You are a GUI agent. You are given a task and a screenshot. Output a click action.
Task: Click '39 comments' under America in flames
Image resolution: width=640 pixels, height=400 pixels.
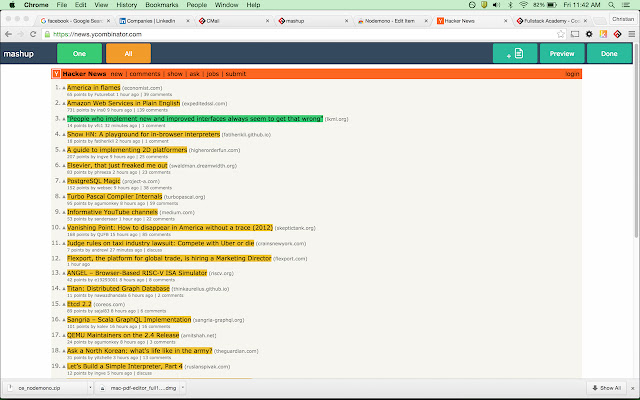[x=158, y=94]
